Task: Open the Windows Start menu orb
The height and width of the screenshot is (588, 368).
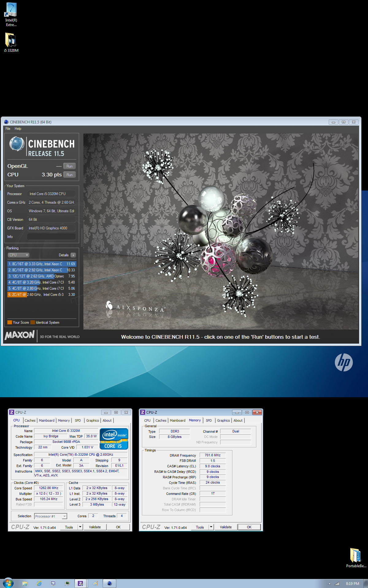Action: point(8,583)
